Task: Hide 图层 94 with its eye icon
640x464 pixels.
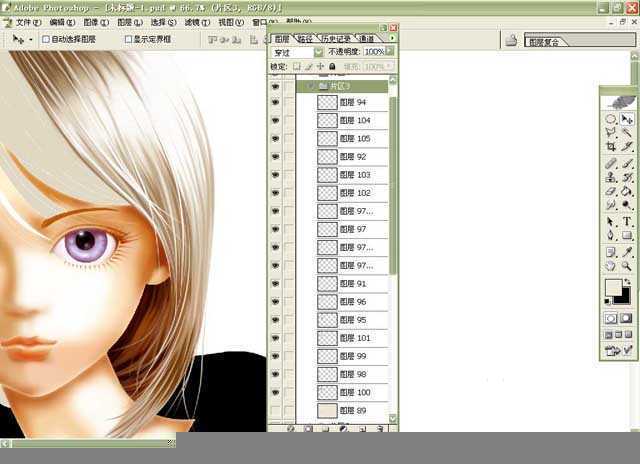Action: point(276,102)
